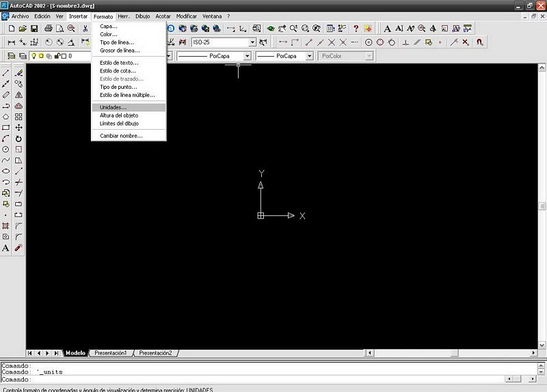Select the Spline draw tool

pos(6,160)
